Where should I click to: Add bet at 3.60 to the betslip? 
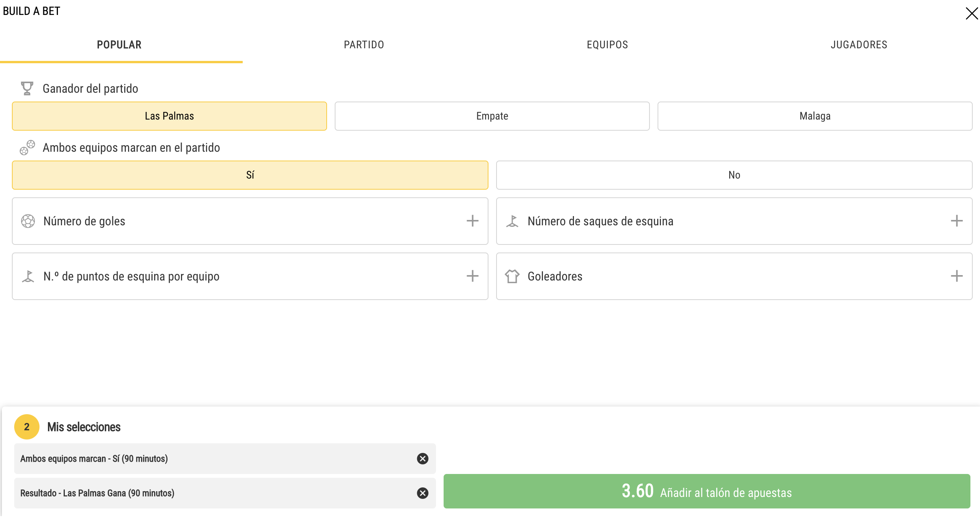pos(707,492)
